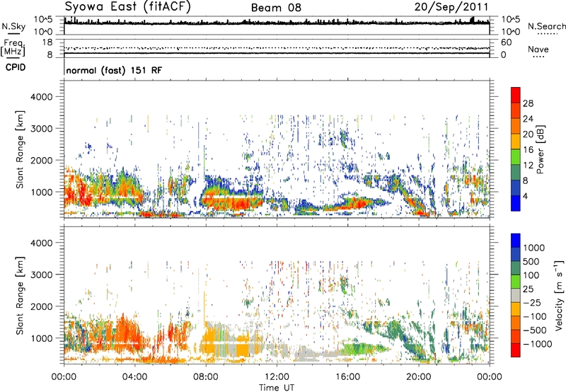Click the 'Nave' legend label
This screenshot has height=392, width=566.
[x=538, y=49]
